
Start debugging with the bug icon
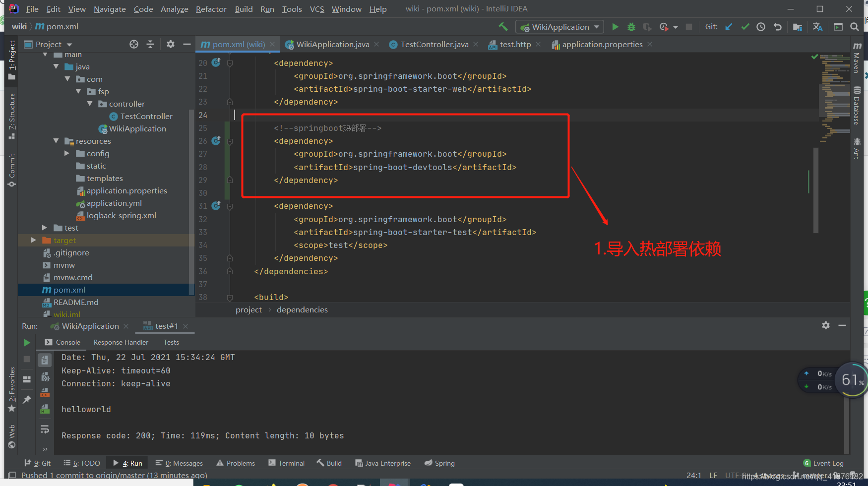pyautogui.click(x=631, y=27)
